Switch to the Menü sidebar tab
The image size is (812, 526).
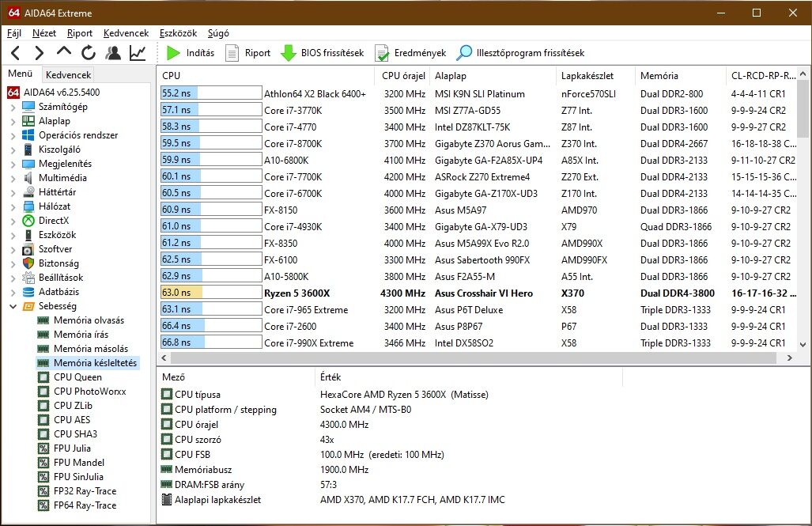coord(21,74)
